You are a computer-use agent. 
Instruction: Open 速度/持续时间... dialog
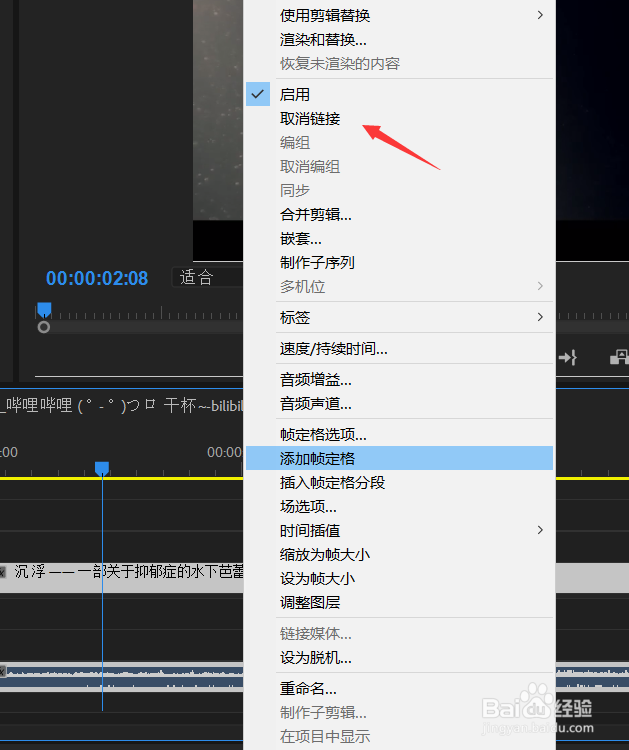tap(399, 349)
